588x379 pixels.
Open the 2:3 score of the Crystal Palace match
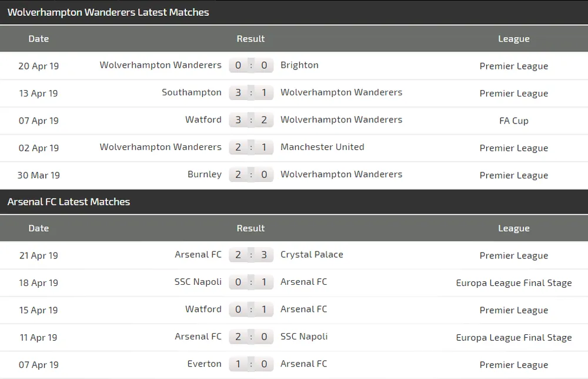(251, 255)
